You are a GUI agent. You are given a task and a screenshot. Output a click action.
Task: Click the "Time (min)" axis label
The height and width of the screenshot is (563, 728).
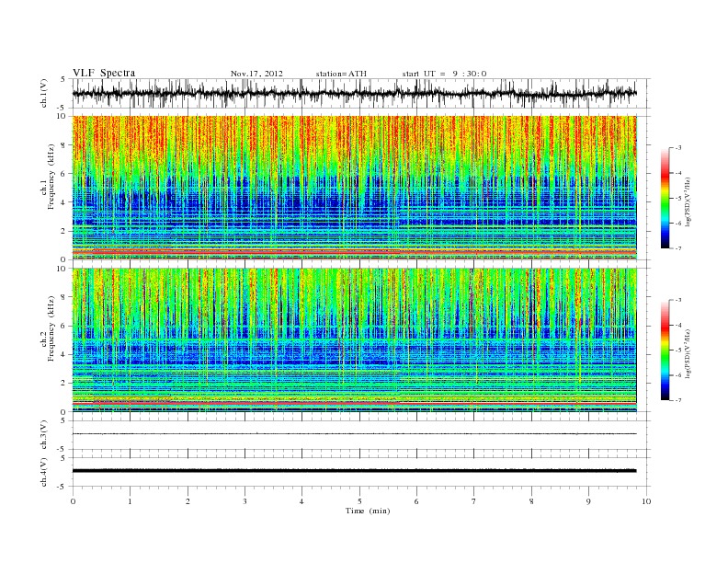[368, 511]
